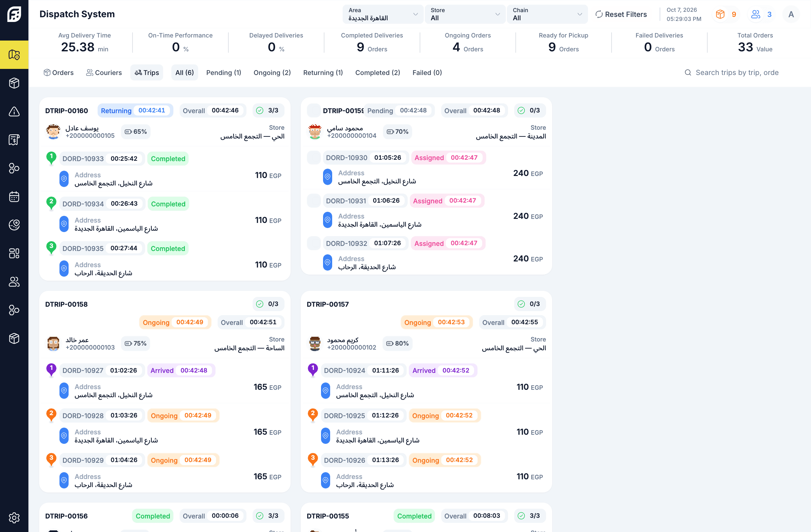Click the app logo at top of sidebar
This screenshot has width=811, height=532.
click(x=14, y=14)
